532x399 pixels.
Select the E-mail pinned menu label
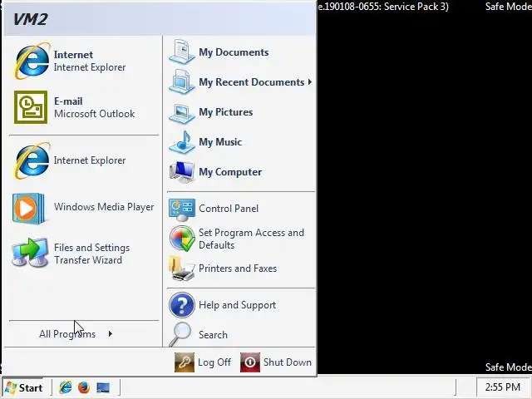[68, 101]
